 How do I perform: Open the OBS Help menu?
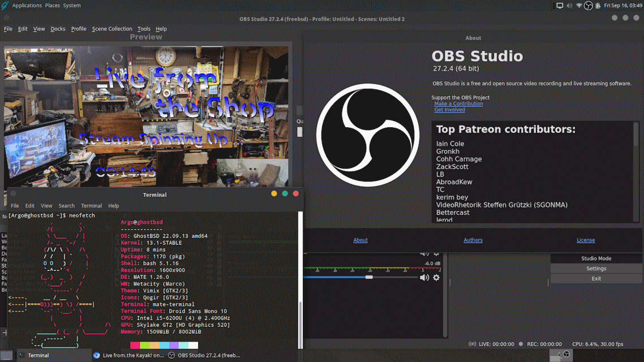click(x=161, y=29)
